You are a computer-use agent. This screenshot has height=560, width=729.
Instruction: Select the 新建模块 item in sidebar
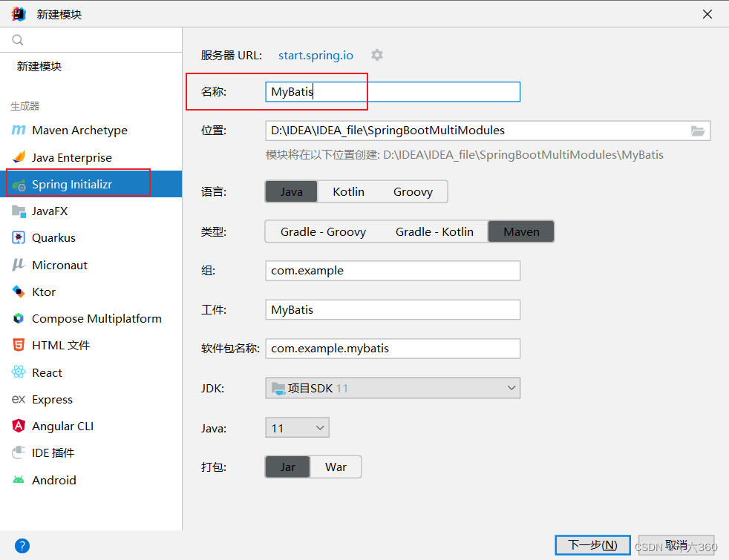(x=91, y=67)
